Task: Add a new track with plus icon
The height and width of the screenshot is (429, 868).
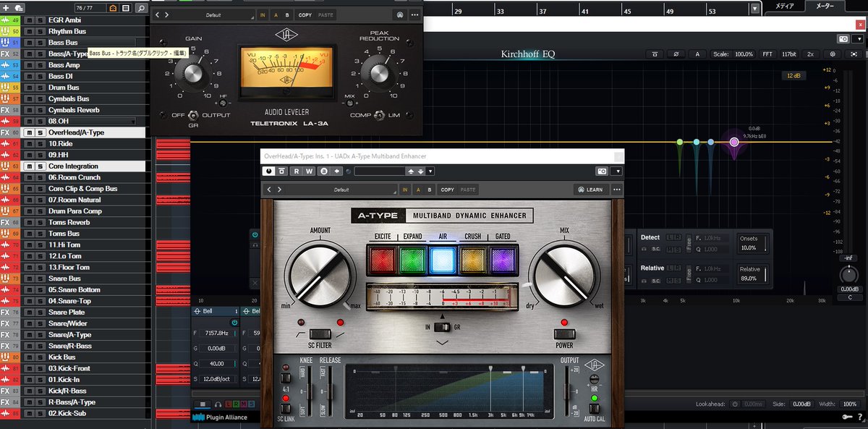Action: pyautogui.click(x=6, y=8)
